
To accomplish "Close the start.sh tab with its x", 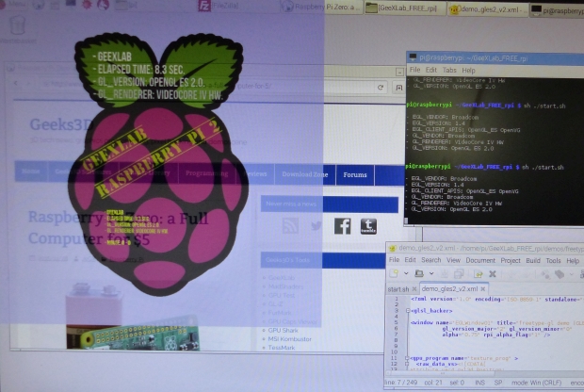I will tap(414, 289).
